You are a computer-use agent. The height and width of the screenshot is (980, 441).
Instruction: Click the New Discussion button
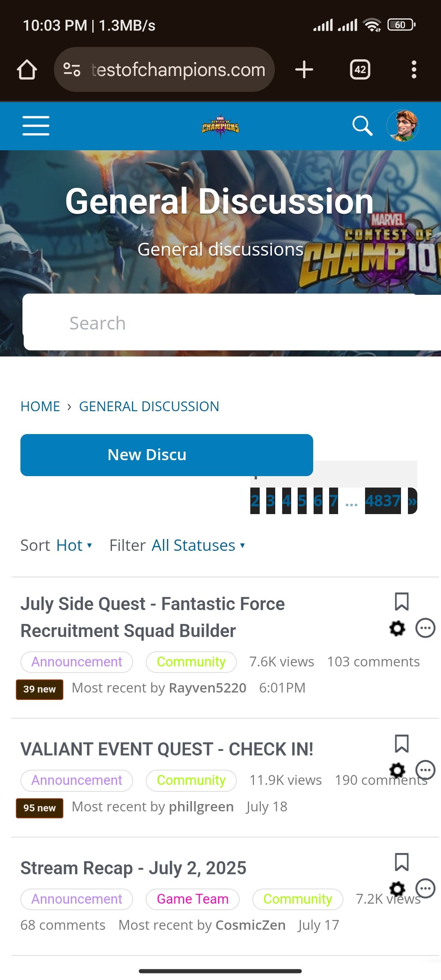tap(167, 455)
